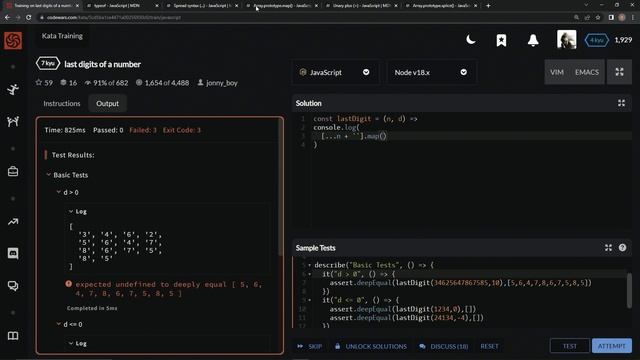The width and height of the screenshot is (640, 360).
Task: Fold the it('d > 0') block arrow
Action: (309, 274)
